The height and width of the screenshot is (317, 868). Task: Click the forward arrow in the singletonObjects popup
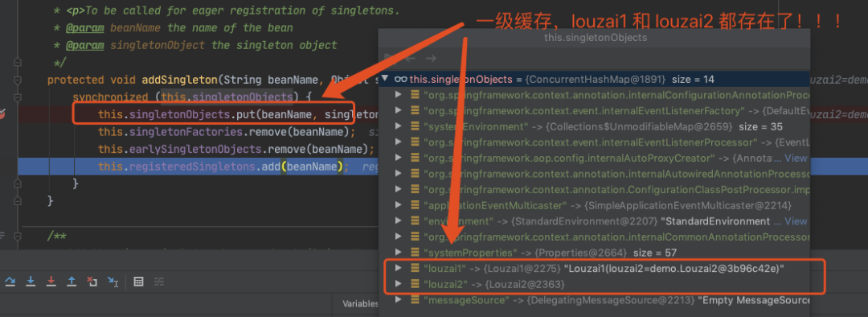(x=432, y=58)
